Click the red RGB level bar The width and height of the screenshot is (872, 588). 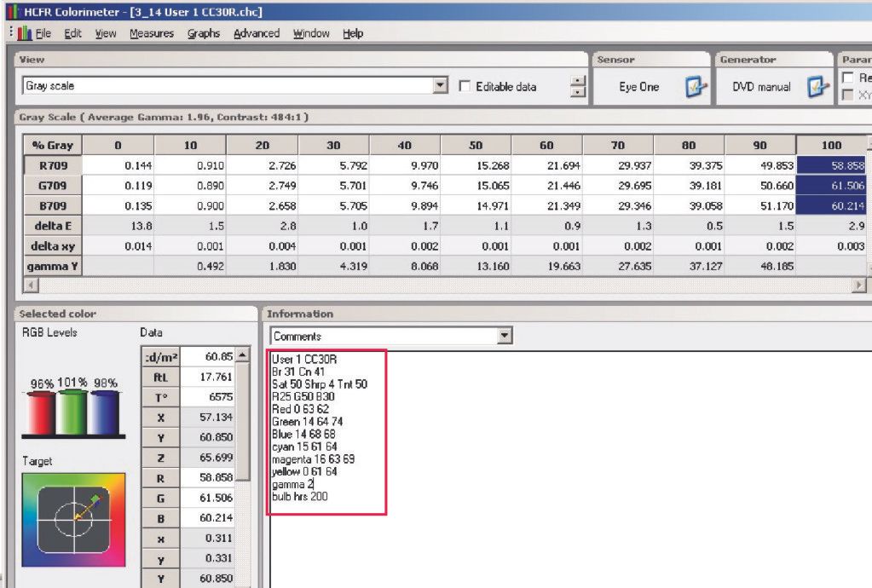(42, 412)
